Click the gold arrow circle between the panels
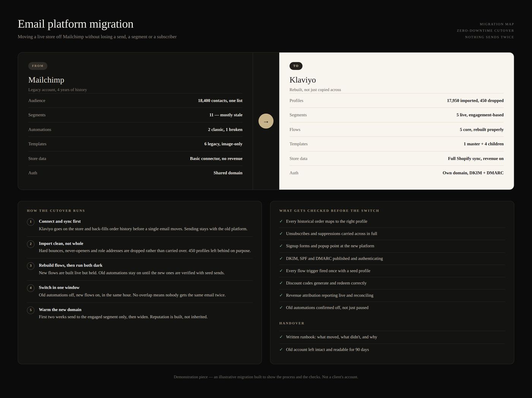The image size is (532, 398). click(x=266, y=121)
